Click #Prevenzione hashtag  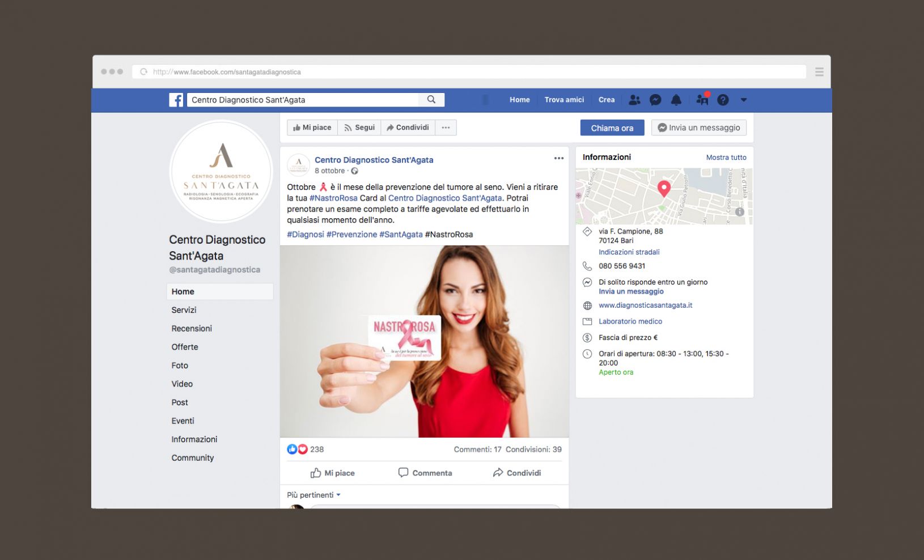(x=351, y=234)
